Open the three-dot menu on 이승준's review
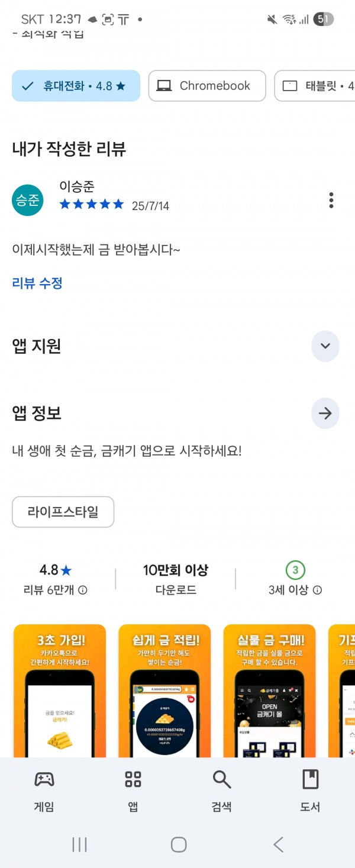Image resolution: width=355 pixels, height=868 pixels. tap(331, 201)
